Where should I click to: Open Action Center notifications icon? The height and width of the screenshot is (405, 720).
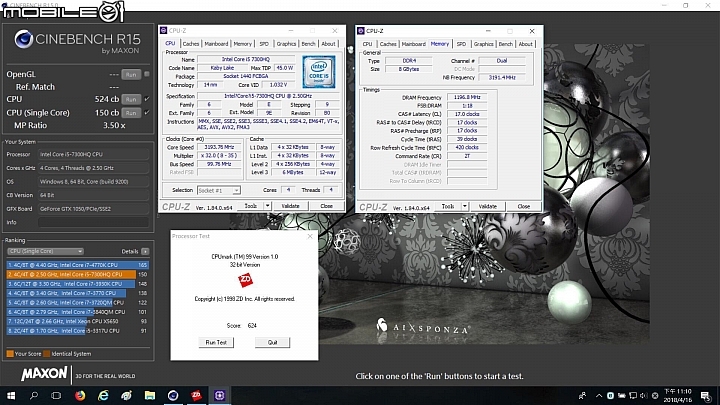[706, 395]
